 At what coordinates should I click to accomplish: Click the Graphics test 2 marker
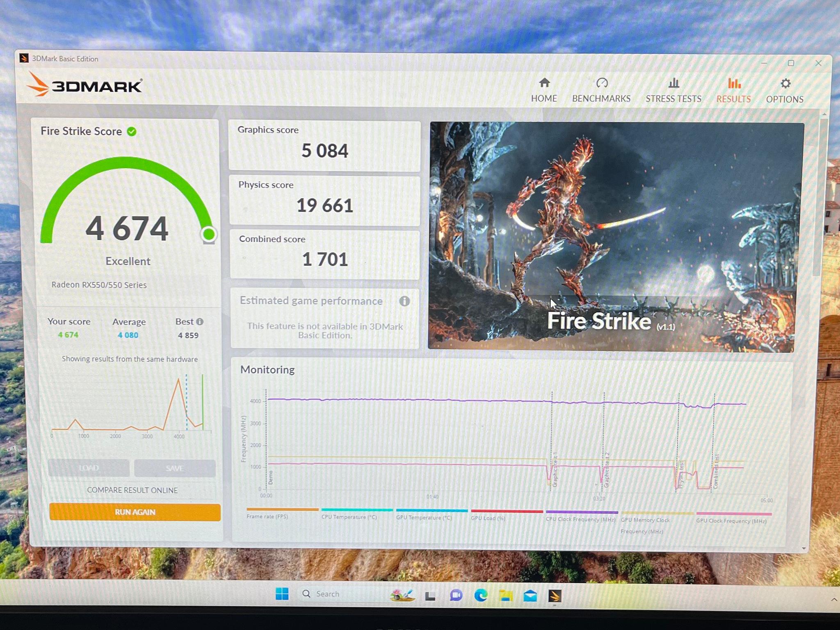click(607, 470)
